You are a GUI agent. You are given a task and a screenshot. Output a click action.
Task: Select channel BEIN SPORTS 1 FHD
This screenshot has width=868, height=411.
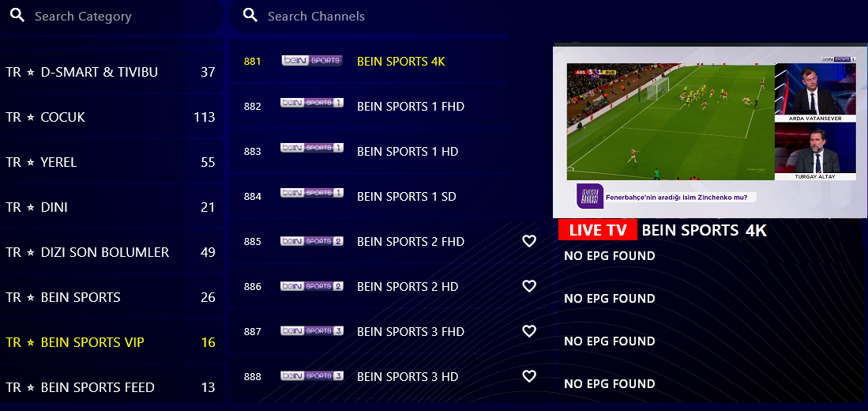369,107
